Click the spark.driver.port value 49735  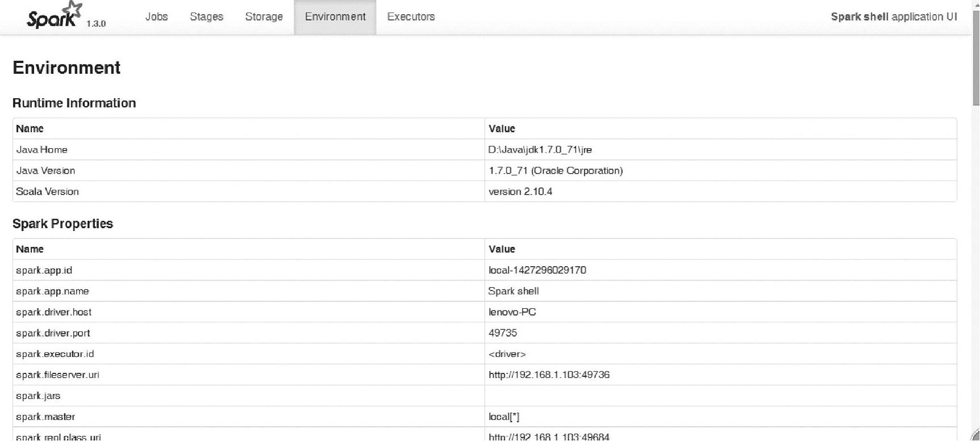coord(503,333)
